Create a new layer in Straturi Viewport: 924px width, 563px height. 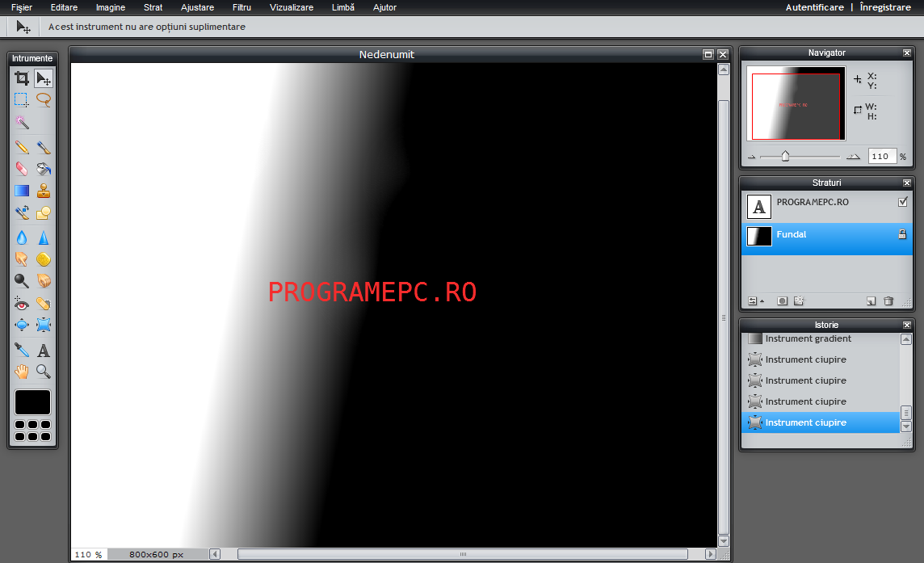(x=871, y=300)
